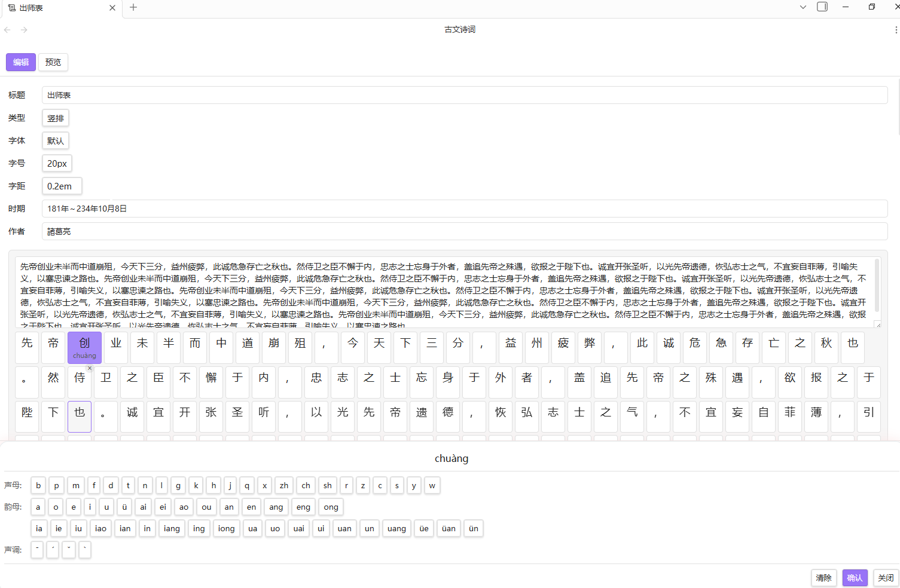The image size is (900, 588).
Task: Pick the first tone mark (flat)
Action: pyautogui.click(x=37, y=550)
